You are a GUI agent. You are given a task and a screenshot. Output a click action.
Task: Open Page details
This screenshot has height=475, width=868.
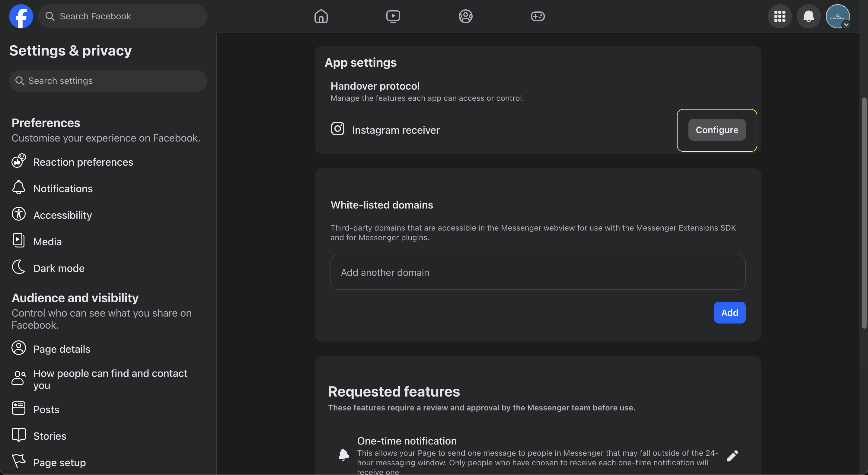108,349
